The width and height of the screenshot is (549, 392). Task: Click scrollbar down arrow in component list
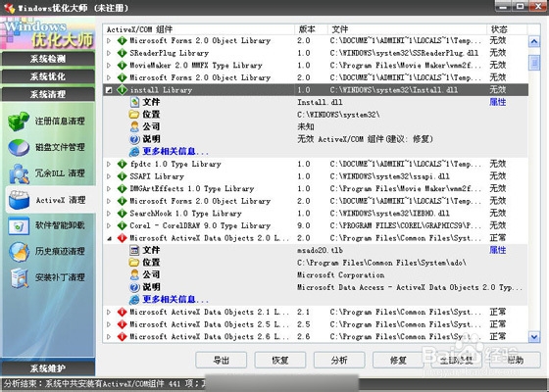tap(534, 337)
